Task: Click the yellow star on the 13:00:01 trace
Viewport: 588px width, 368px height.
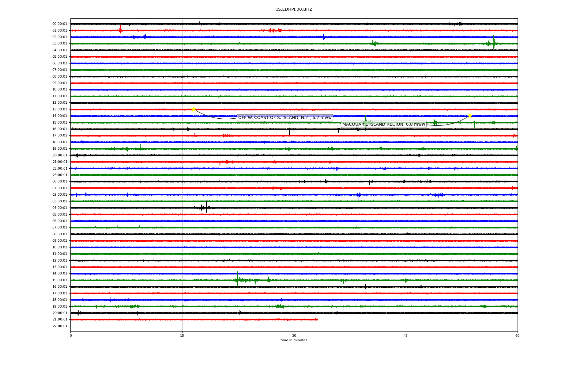Action: pyautogui.click(x=194, y=109)
